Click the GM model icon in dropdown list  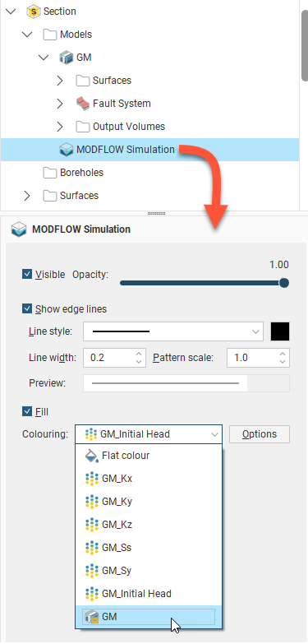pos(91,617)
